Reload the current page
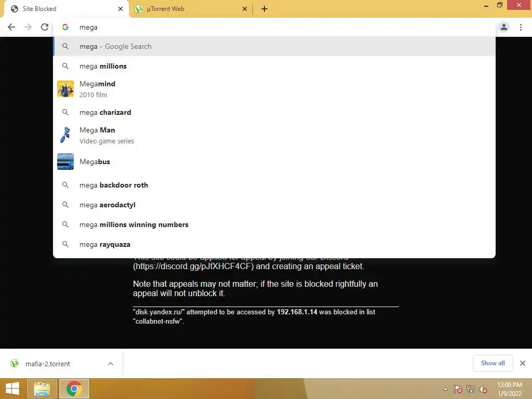Screen dimensions: 532x399 tap(45, 27)
